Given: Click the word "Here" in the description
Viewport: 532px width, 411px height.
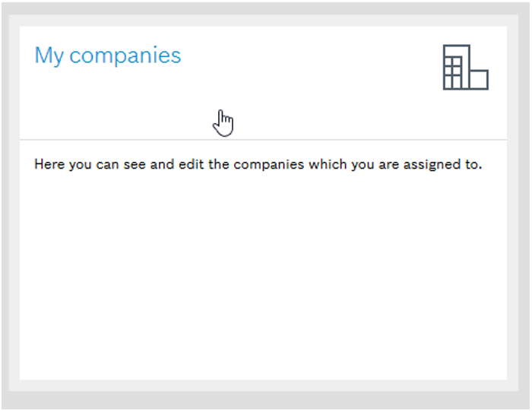Looking at the screenshot, I should click(x=49, y=164).
